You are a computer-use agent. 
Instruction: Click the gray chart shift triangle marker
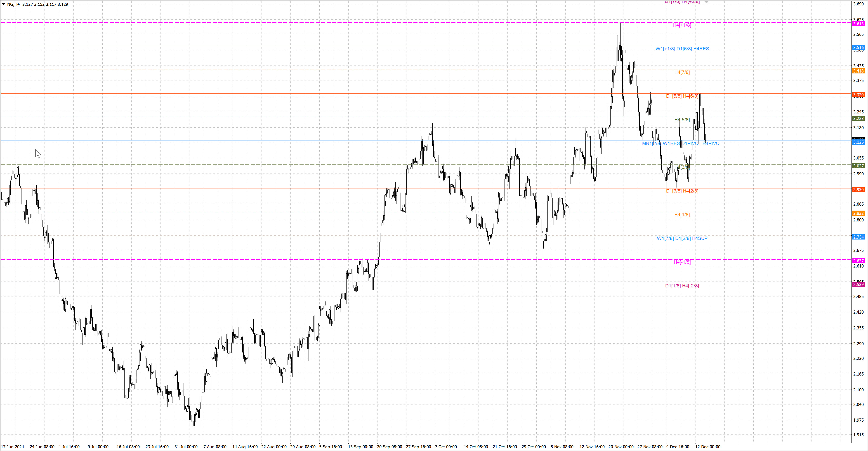pyautogui.click(x=706, y=2)
